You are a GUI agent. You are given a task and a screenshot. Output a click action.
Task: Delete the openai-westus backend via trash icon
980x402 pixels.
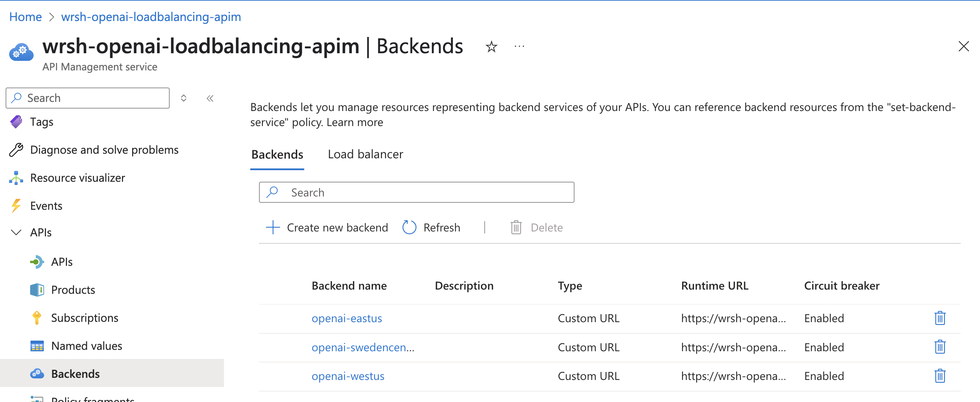[940, 376]
